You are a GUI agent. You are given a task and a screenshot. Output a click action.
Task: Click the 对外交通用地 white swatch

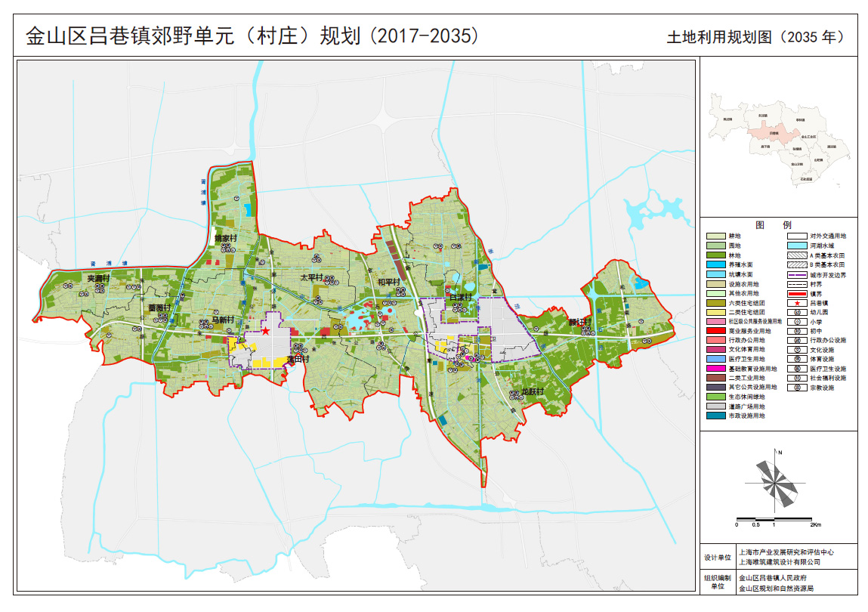tap(797, 236)
